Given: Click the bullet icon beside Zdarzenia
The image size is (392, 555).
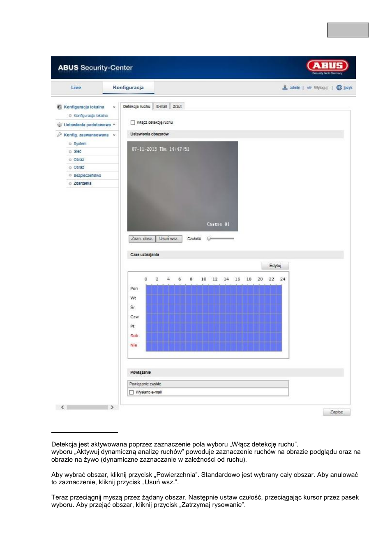Looking at the screenshot, I should point(70,183).
